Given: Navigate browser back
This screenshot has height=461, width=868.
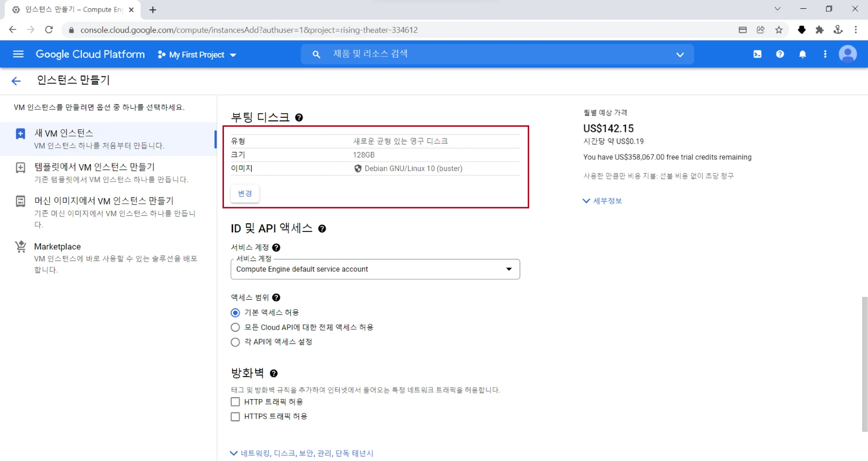Looking at the screenshot, I should [12, 30].
